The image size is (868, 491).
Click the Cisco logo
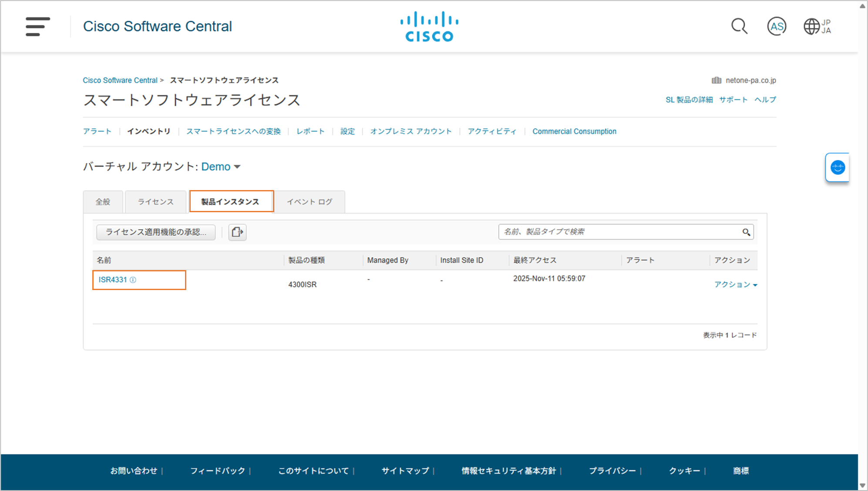coord(429,27)
